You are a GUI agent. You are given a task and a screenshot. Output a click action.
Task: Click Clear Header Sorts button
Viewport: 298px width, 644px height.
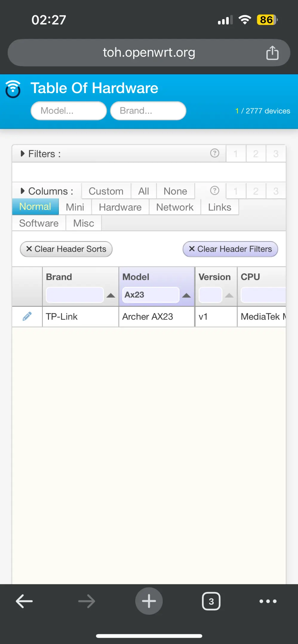coord(66,249)
